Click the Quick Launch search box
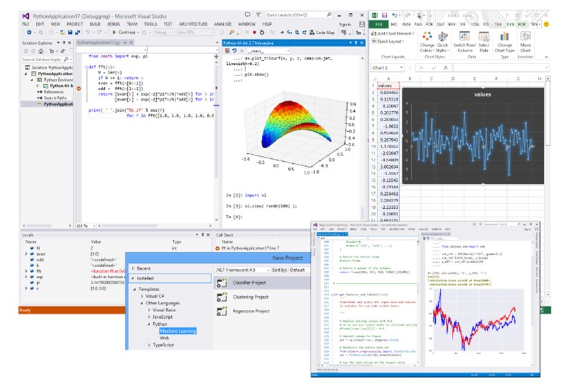Screen dimensions: 588x388 (299, 15)
